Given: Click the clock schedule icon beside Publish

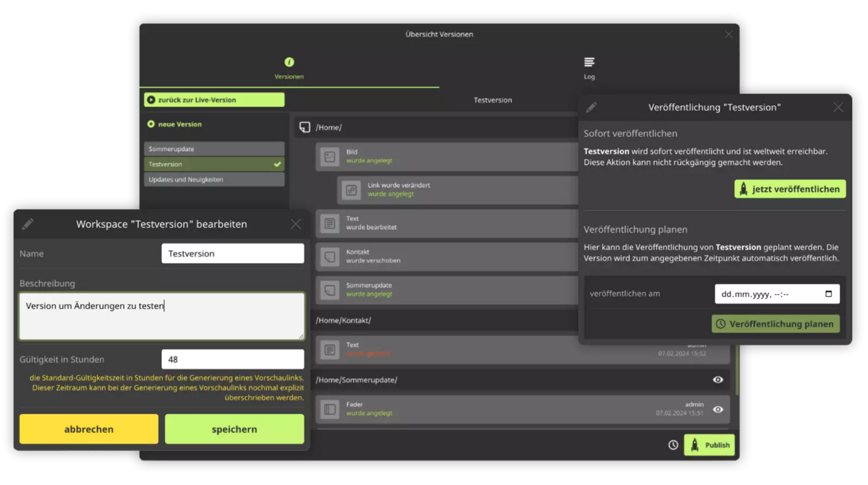Looking at the screenshot, I should click(673, 445).
